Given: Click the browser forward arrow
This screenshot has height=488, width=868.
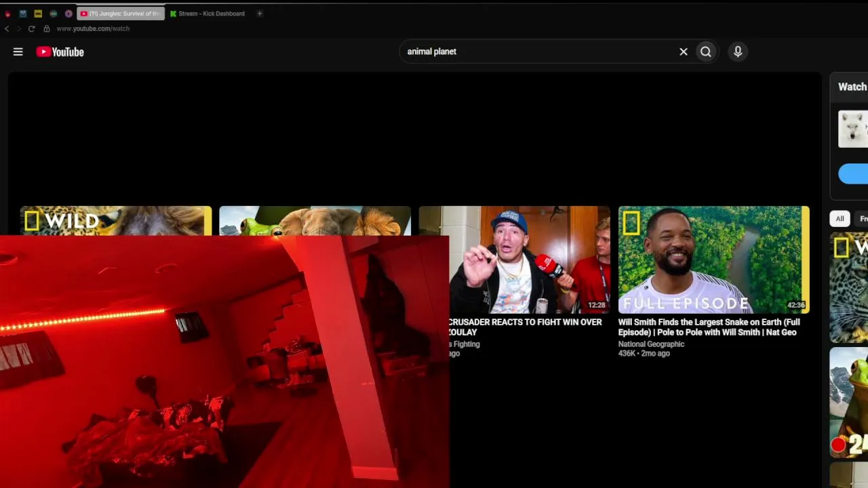Looking at the screenshot, I should pyautogui.click(x=18, y=28).
